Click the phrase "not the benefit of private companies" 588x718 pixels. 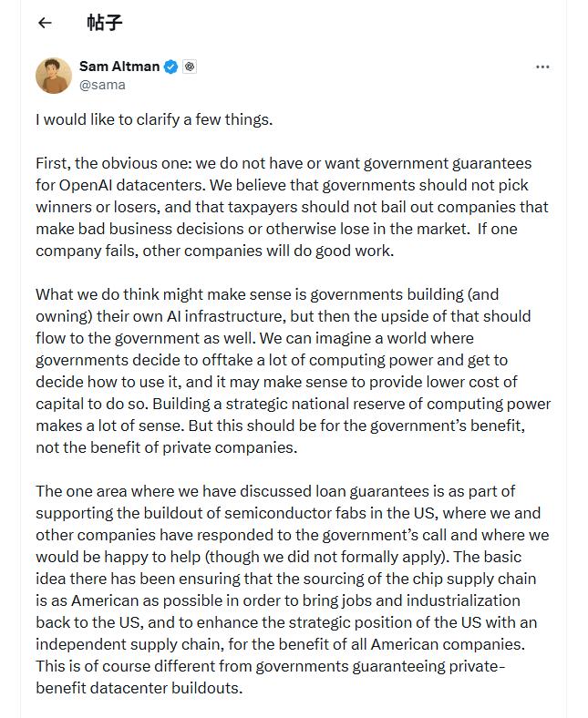pos(166,447)
